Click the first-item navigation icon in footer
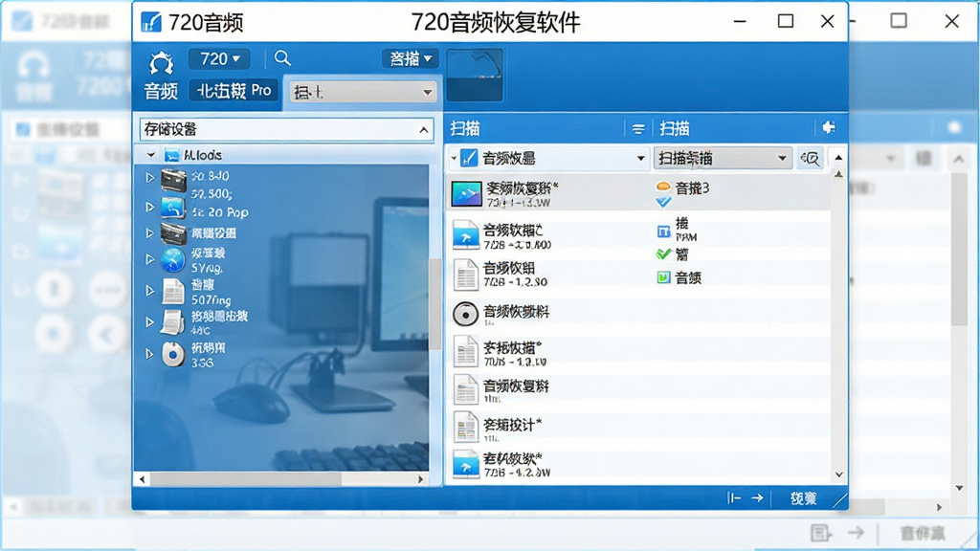This screenshot has height=551, width=980. (734, 497)
